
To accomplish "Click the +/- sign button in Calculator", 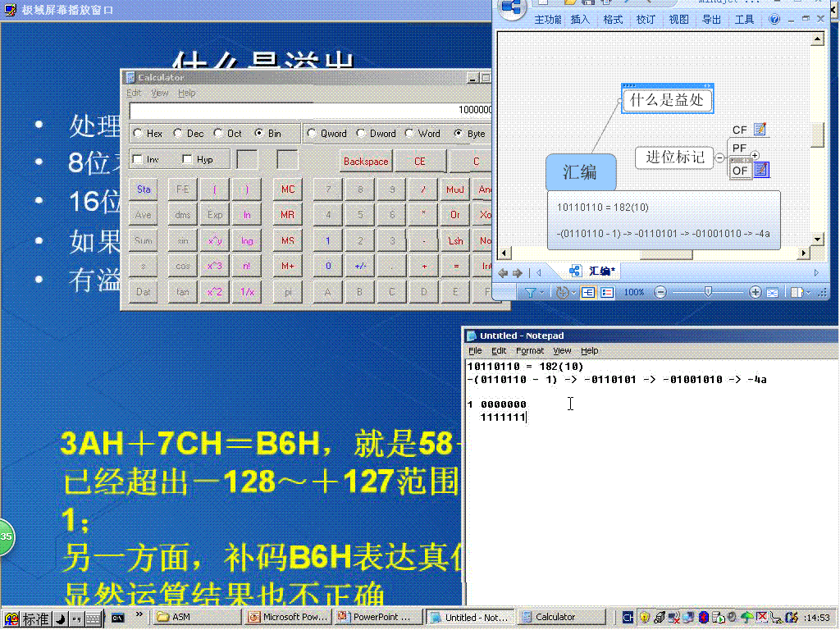I will coord(360,266).
